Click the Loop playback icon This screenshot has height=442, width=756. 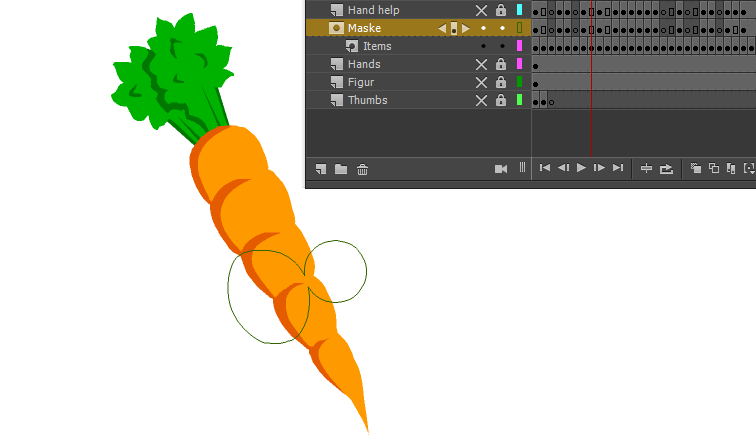(x=667, y=169)
